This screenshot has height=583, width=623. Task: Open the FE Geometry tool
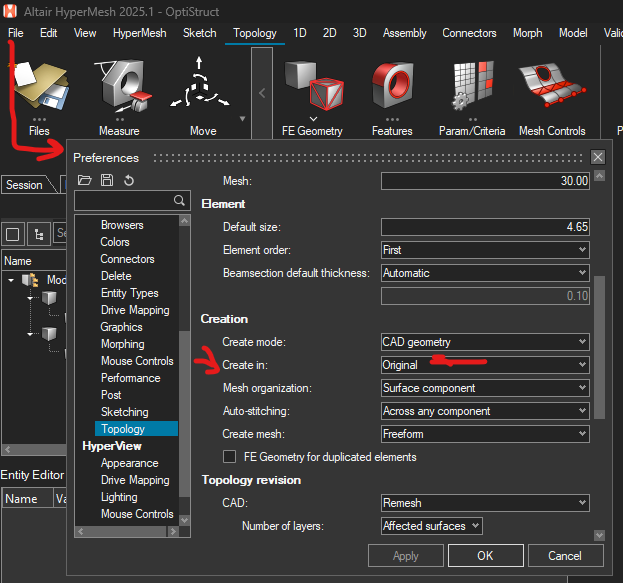314,85
